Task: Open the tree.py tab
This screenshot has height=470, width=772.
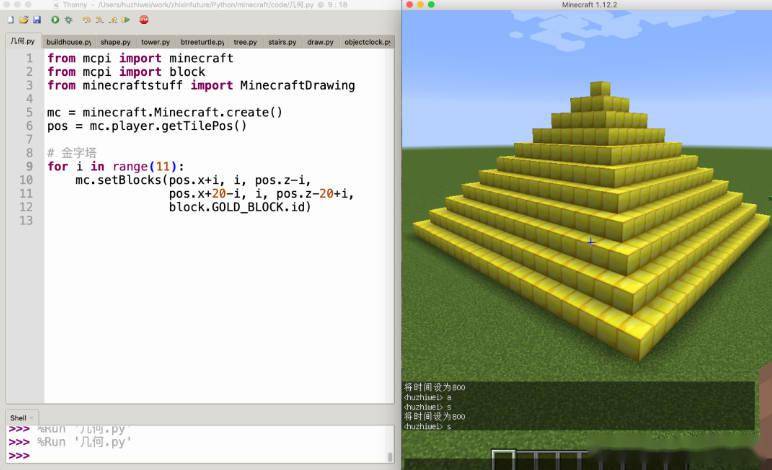Action: click(245, 42)
